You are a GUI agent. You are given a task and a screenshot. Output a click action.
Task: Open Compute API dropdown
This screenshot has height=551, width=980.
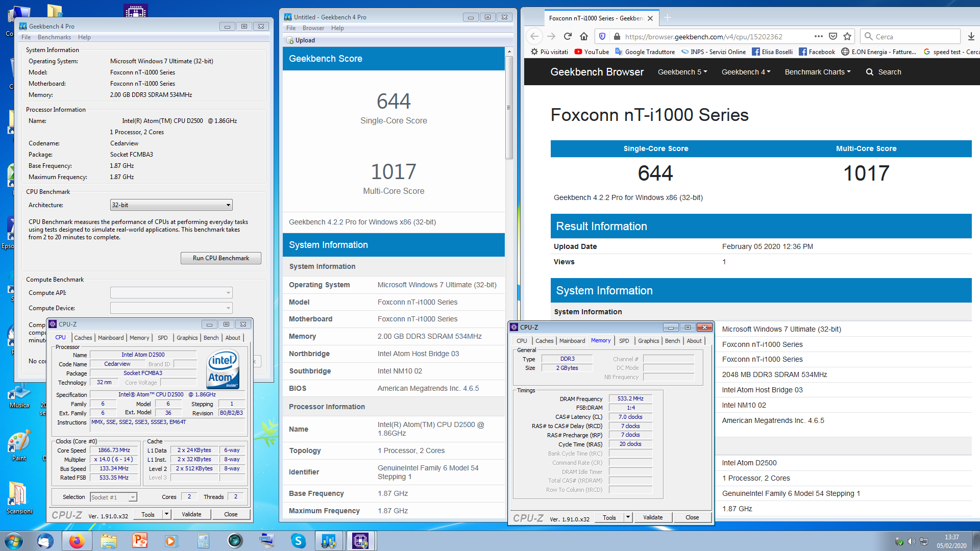(171, 293)
